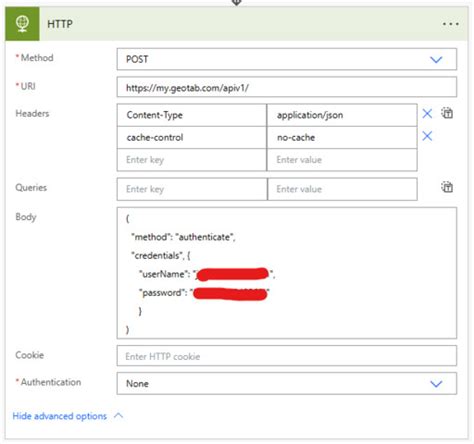Viewport: 474px width, 444px height.
Task: Click the chevron next to Hide advanced options
Action: coord(118,416)
